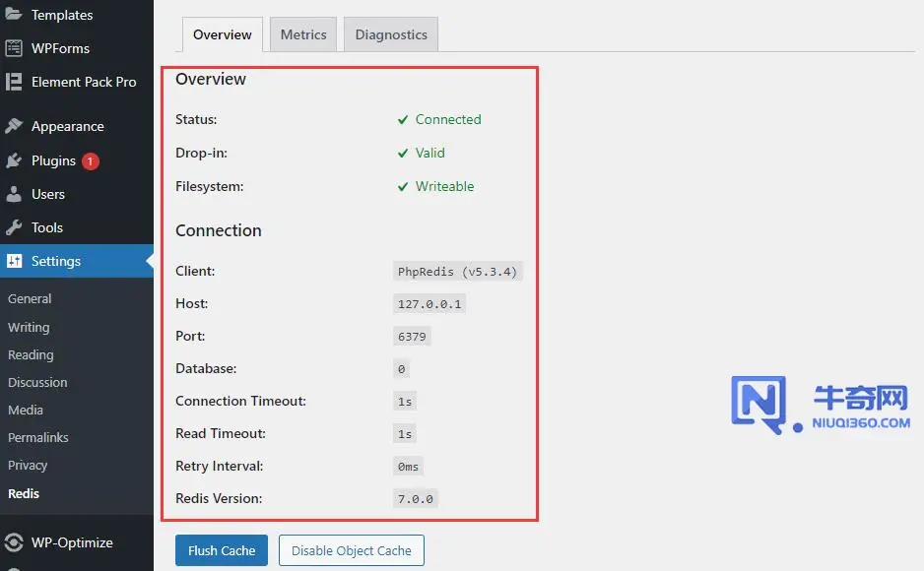Screen dimensions: 924x571
Task: Go to Redis settings submenu
Action: point(24,493)
